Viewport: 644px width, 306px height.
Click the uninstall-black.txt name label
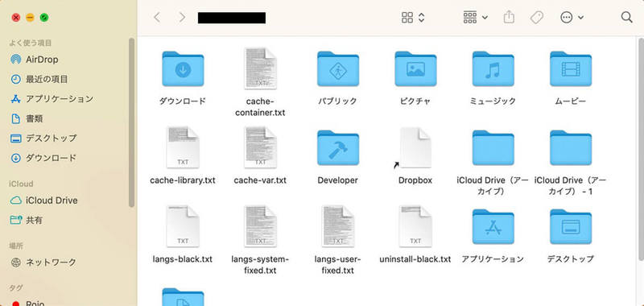point(415,259)
